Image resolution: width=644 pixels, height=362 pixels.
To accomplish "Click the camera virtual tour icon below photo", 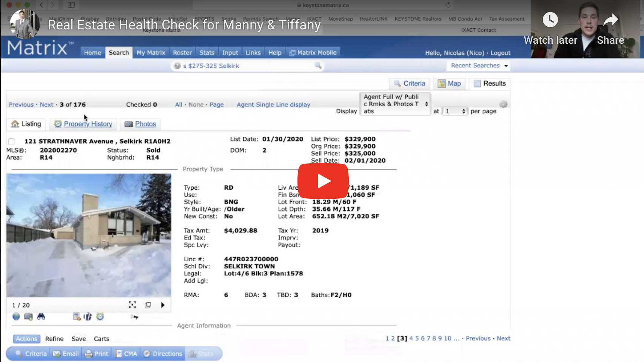I will 28,316.
